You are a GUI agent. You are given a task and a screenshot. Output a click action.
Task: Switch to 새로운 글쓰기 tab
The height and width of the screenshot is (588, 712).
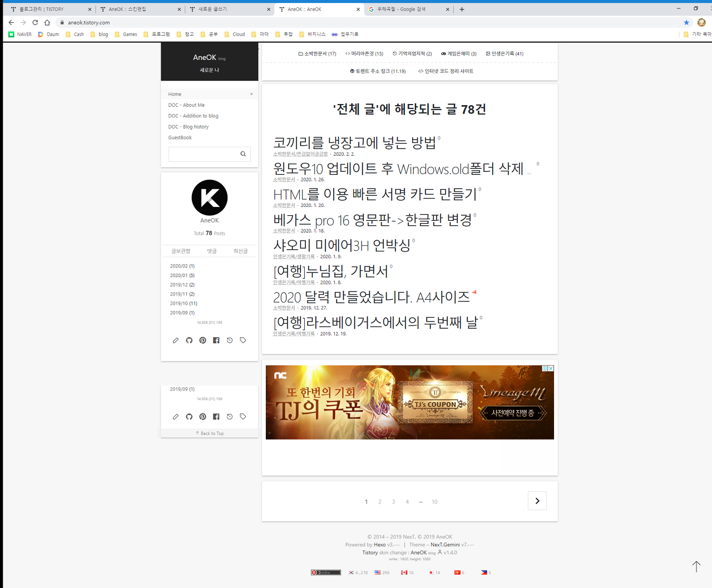[x=229, y=9]
